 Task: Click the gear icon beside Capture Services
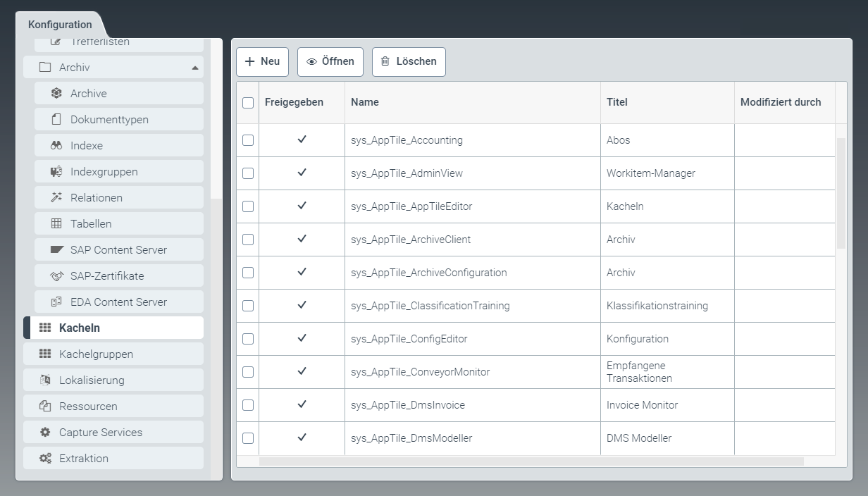pyautogui.click(x=45, y=433)
